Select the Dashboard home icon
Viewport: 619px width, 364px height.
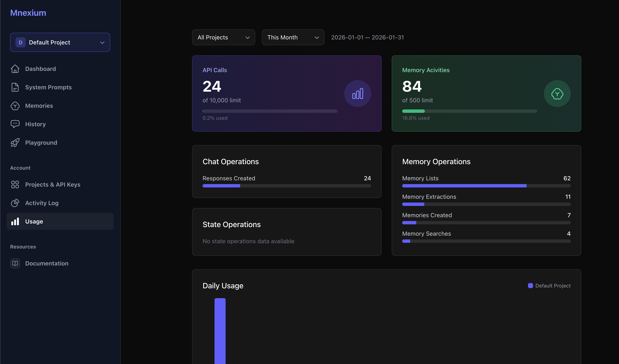coord(15,69)
